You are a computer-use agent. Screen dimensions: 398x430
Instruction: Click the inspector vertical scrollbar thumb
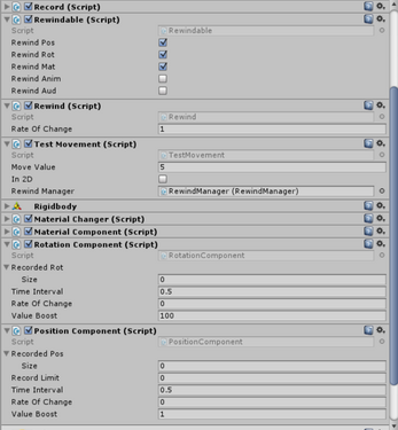[x=394, y=235]
